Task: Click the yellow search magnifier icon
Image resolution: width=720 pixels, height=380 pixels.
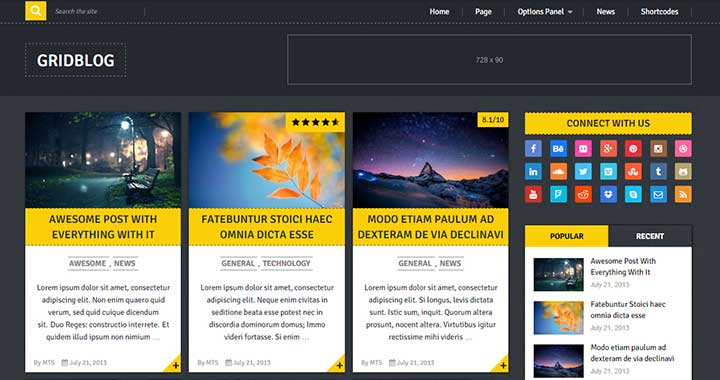Action: coord(35,11)
